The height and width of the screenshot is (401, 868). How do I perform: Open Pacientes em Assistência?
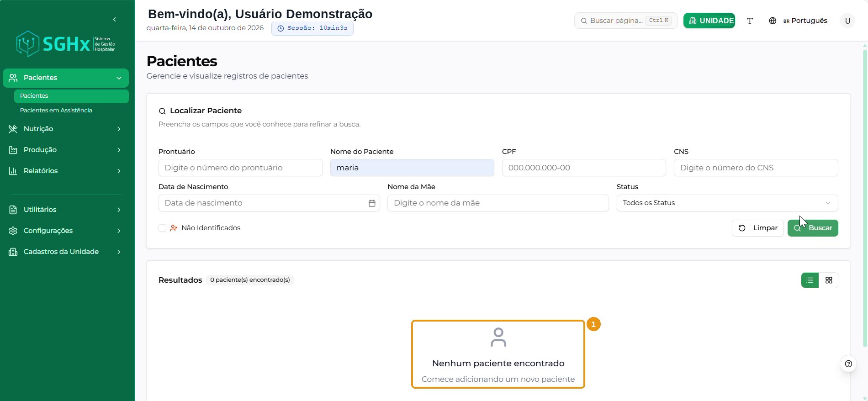(56, 110)
